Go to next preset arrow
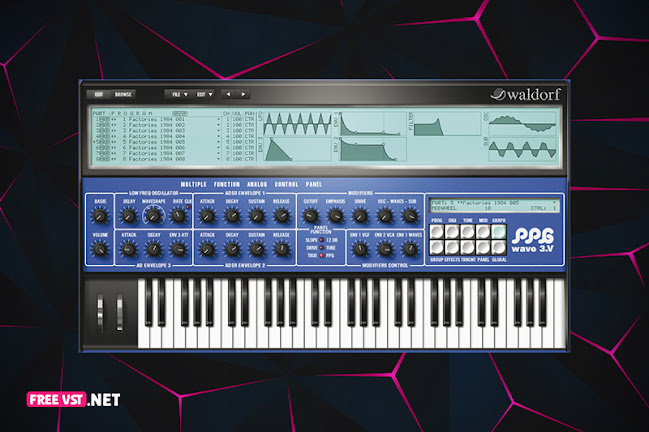Screen dimensions: 649x432 (x=243, y=94)
